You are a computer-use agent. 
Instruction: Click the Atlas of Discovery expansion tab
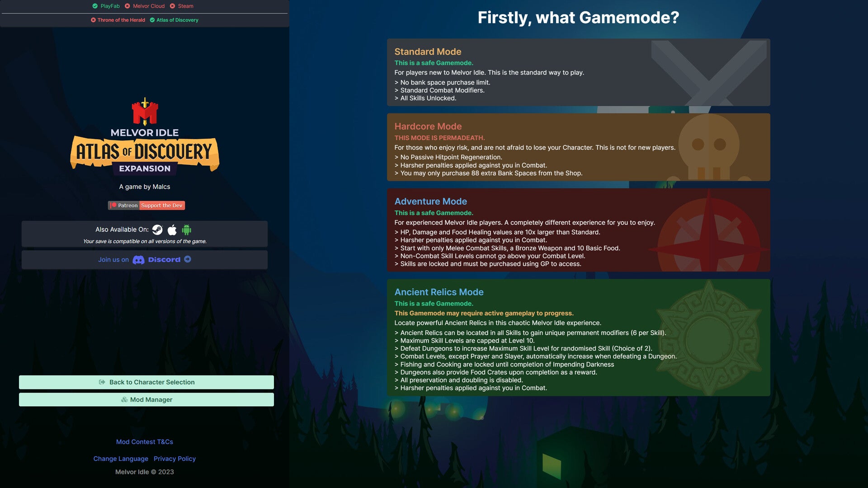tap(177, 20)
